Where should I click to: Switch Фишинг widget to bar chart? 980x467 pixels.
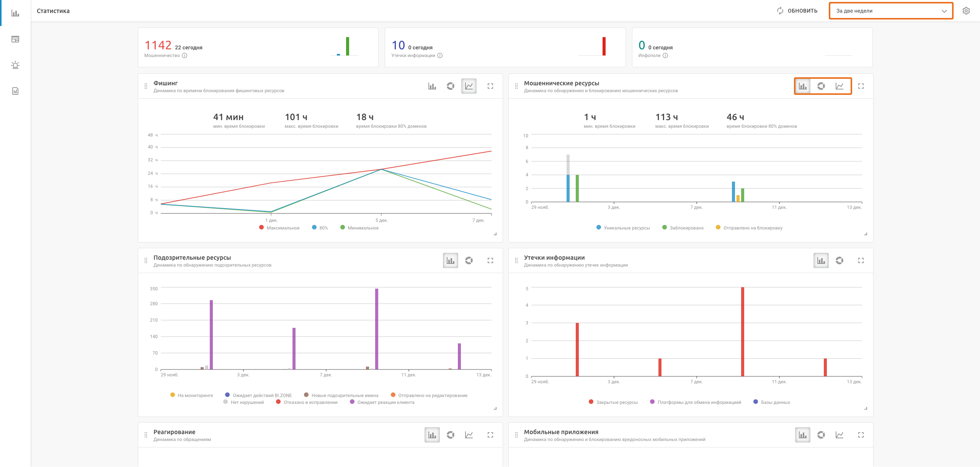[432, 86]
